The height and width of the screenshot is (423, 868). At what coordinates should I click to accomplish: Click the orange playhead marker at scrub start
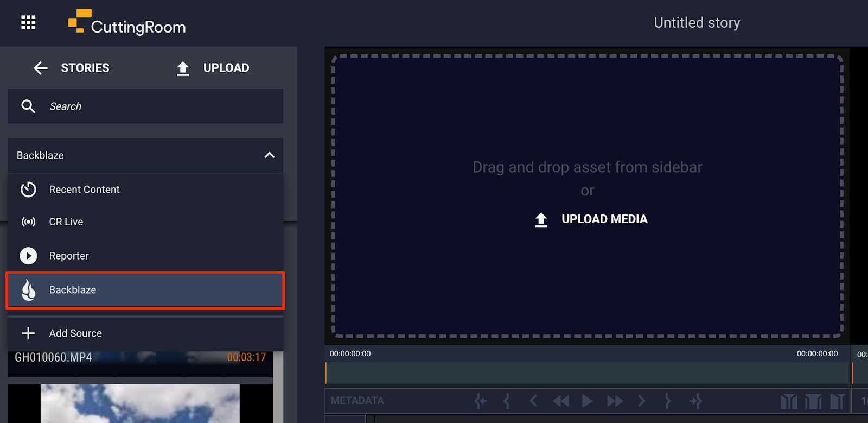(326, 373)
